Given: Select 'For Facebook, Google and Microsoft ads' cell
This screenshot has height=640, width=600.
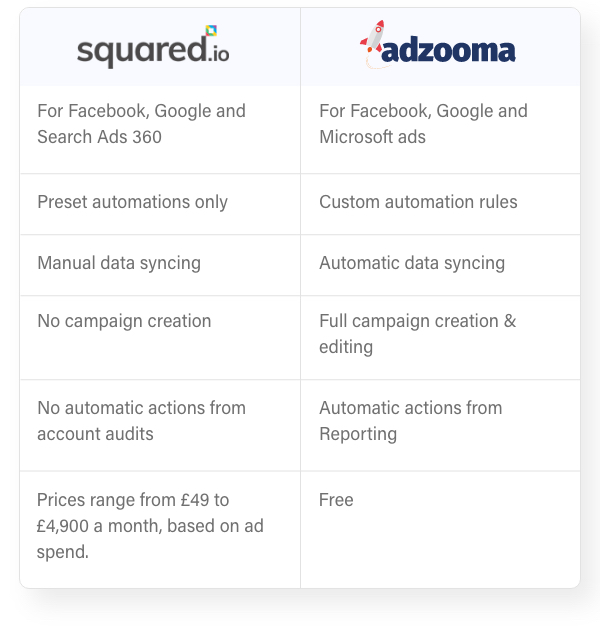Looking at the screenshot, I should pos(440,130).
